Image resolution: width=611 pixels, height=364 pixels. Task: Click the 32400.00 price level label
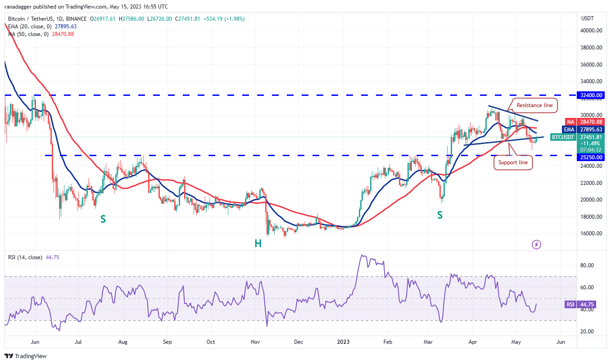(591, 95)
